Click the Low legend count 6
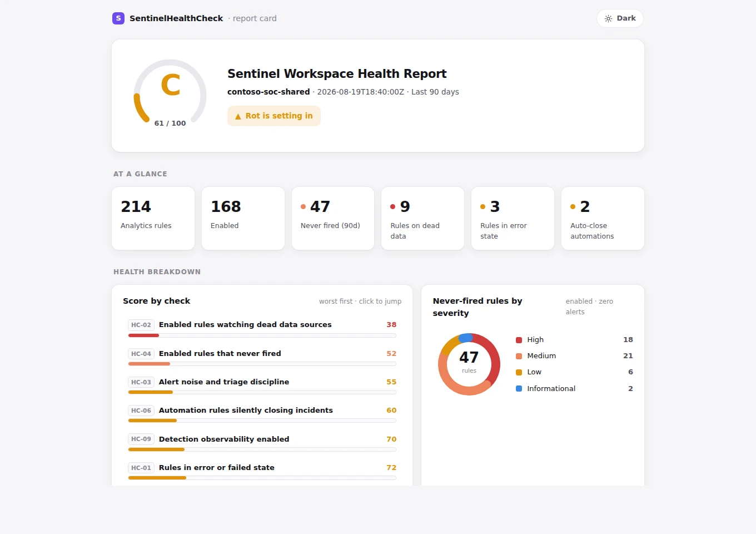 pos(630,372)
